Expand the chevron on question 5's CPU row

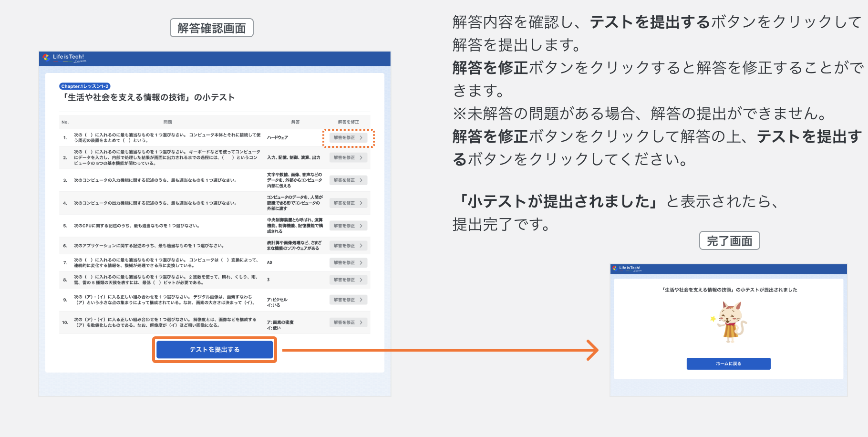(x=362, y=225)
